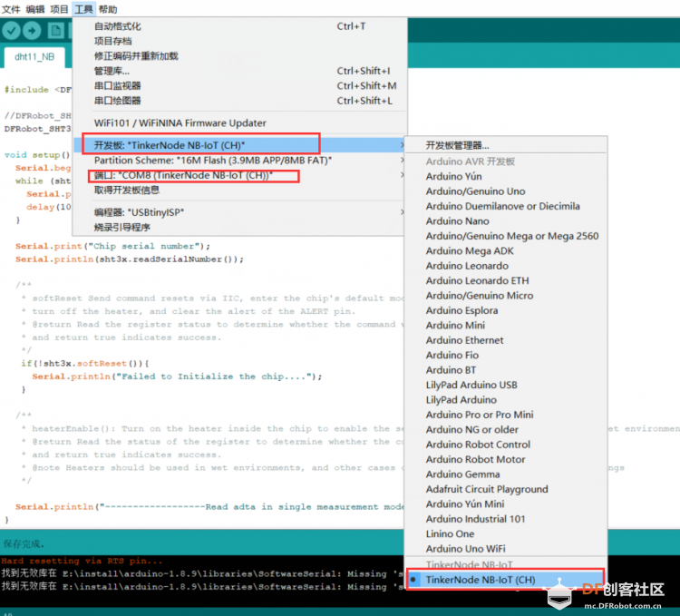680x616 pixels.
Task: Click the New sketch toolbar icon
Action: click(55, 30)
